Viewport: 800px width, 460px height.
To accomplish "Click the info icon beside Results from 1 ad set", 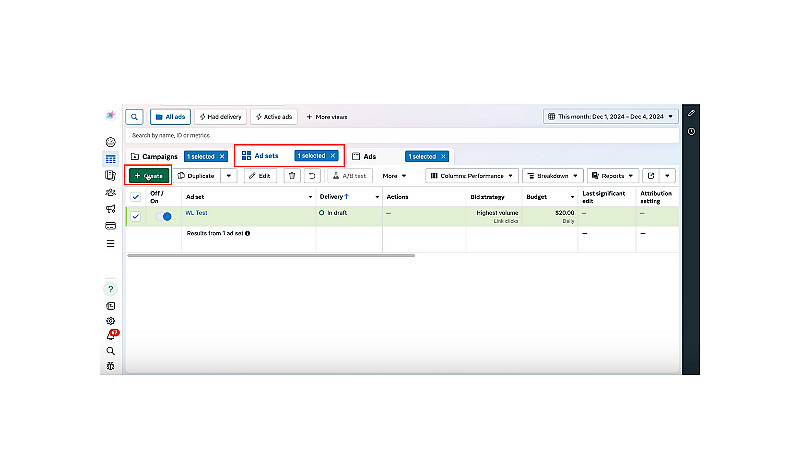I will point(247,234).
